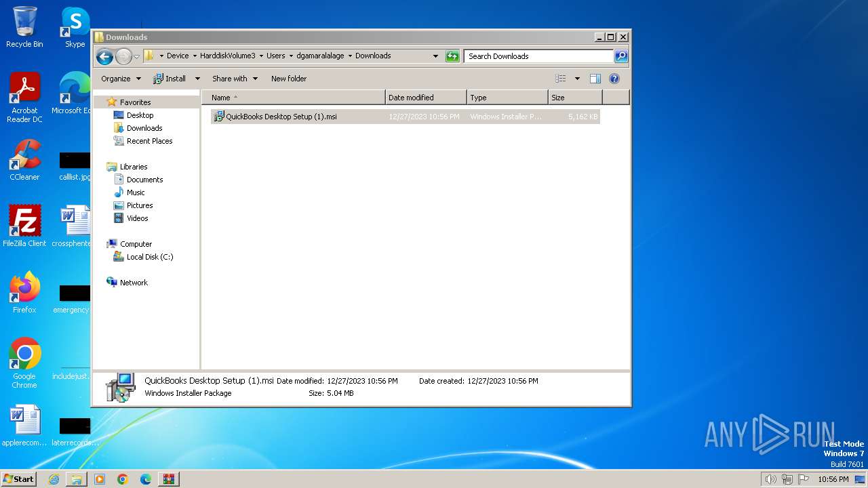Open Recent Places under Favorites
Viewport: 868px width, 488px height.
point(149,141)
